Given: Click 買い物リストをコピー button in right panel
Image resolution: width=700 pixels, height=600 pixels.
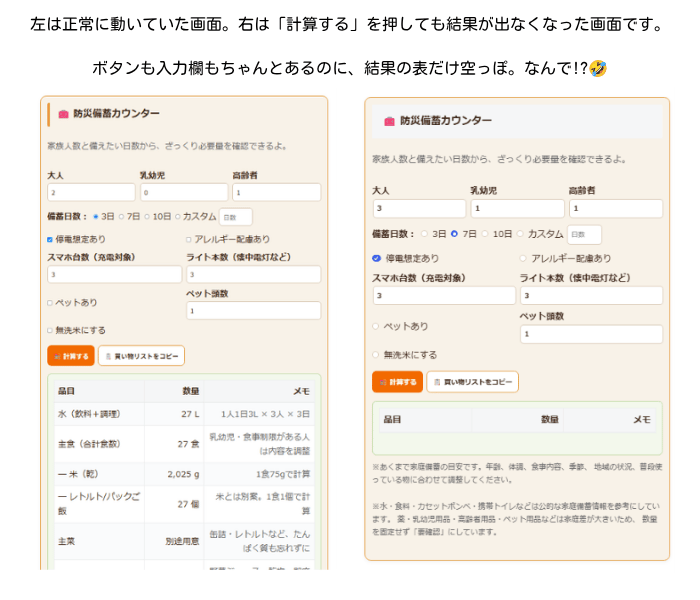Looking at the screenshot, I should (472, 382).
